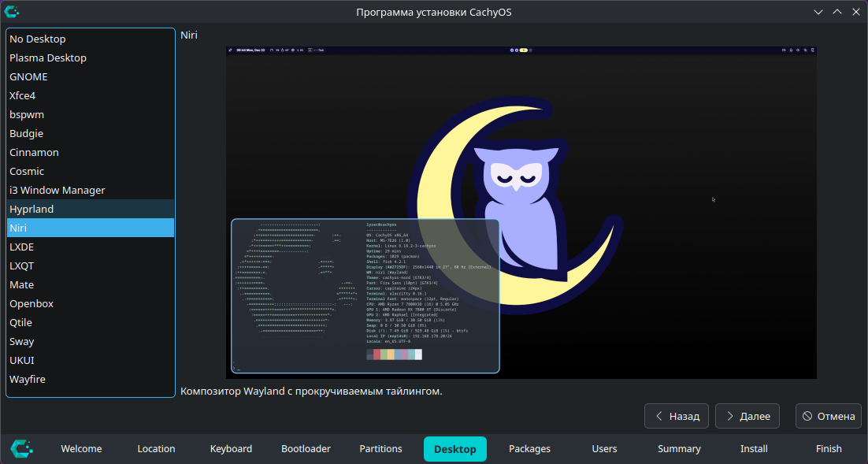This screenshot has height=464, width=868.
Task: Cancel installation with Отмена button
Action: tap(828, 416)
